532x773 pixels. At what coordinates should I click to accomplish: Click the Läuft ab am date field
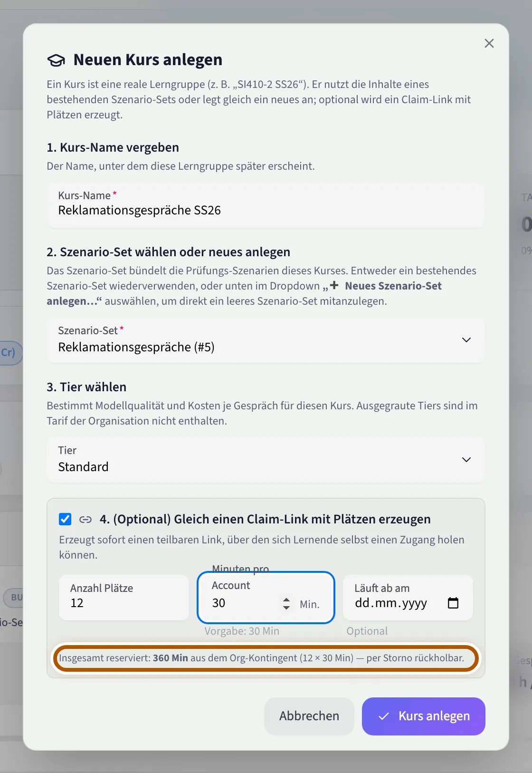[x=408, y=598]
